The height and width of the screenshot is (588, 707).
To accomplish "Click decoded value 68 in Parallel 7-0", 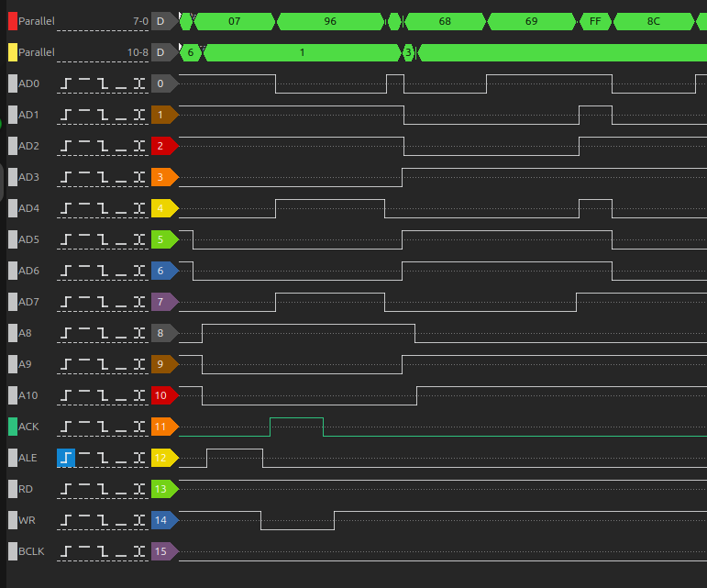I will point(445,21).
